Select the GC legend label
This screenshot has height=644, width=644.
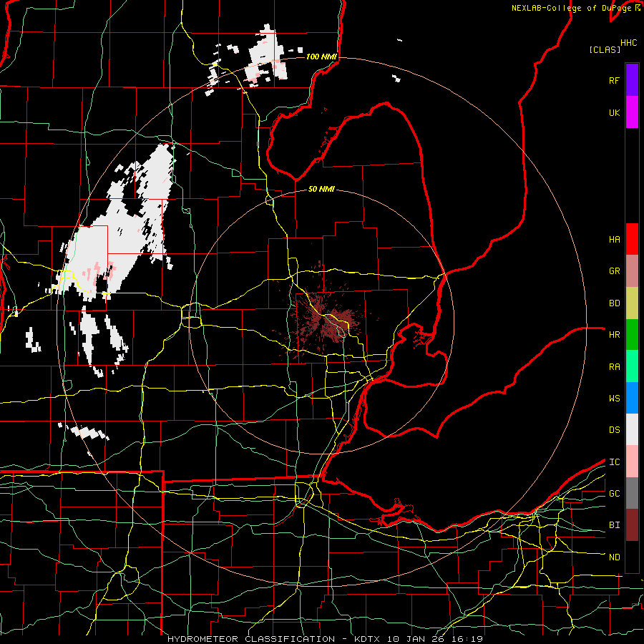(614, 494)
